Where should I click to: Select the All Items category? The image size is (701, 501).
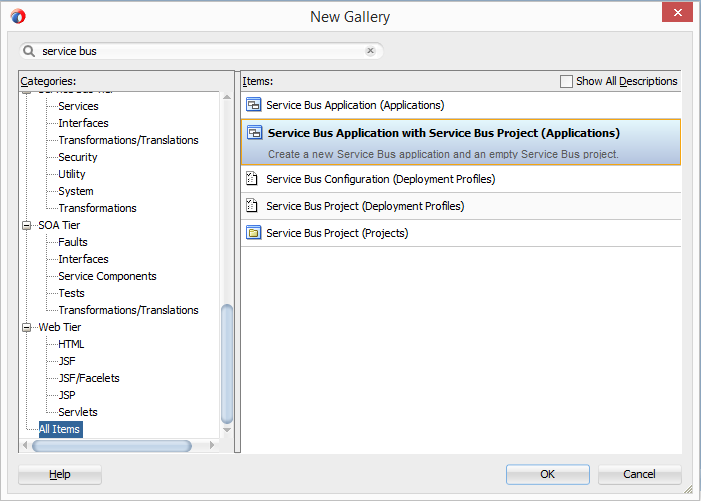(x=60, y=429)
